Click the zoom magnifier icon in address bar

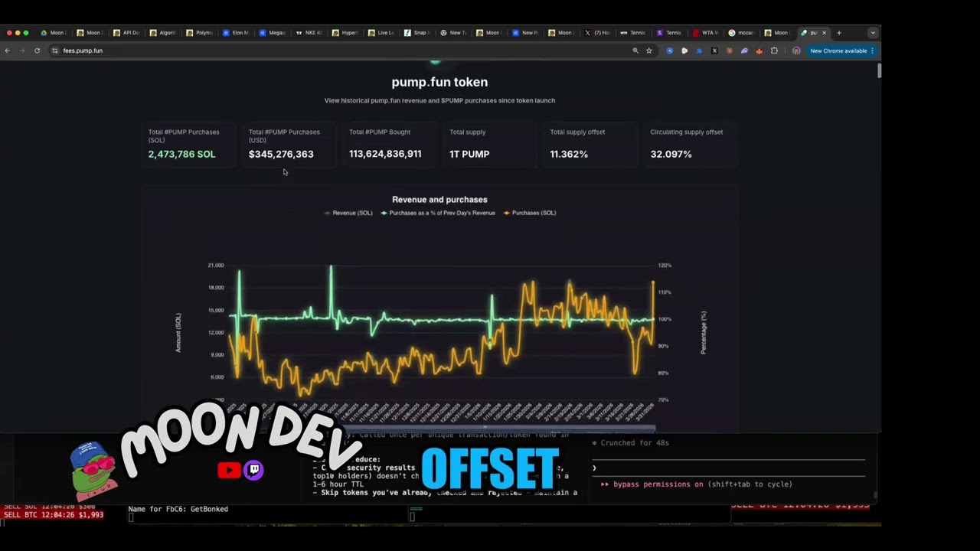(x=635, y=51)
